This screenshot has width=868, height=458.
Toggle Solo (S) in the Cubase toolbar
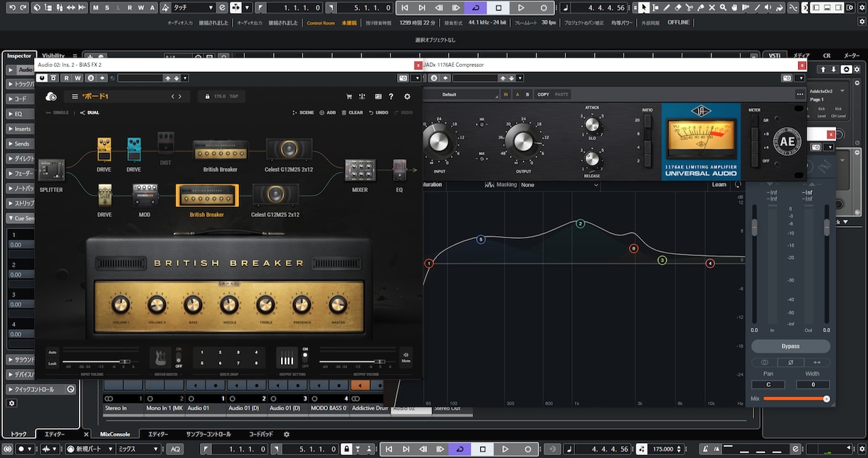point(107,8)
